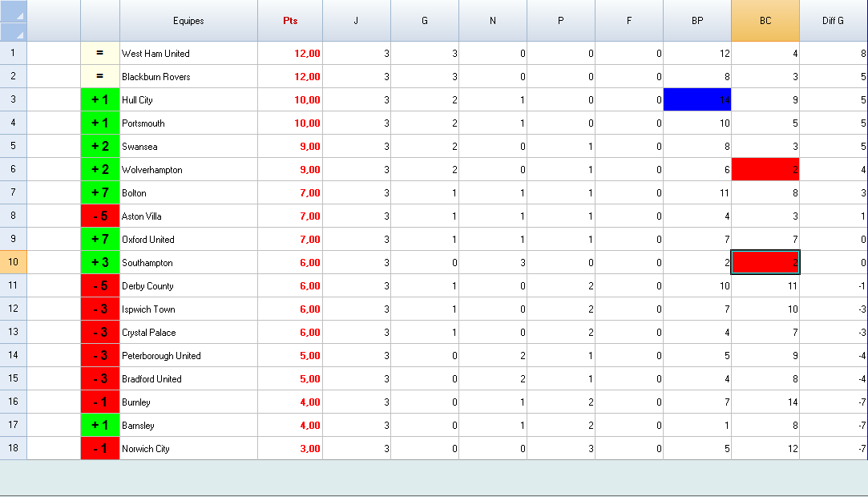868x497 pixels.
Task: Click the J column header
Action: pos(357,21)
